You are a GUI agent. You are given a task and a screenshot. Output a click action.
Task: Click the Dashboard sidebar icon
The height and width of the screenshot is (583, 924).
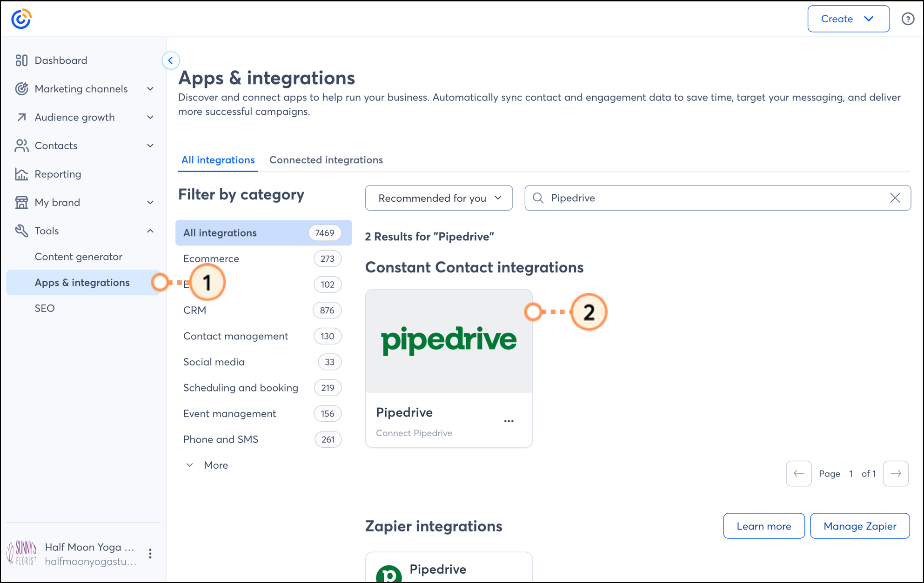pos(21,60)
